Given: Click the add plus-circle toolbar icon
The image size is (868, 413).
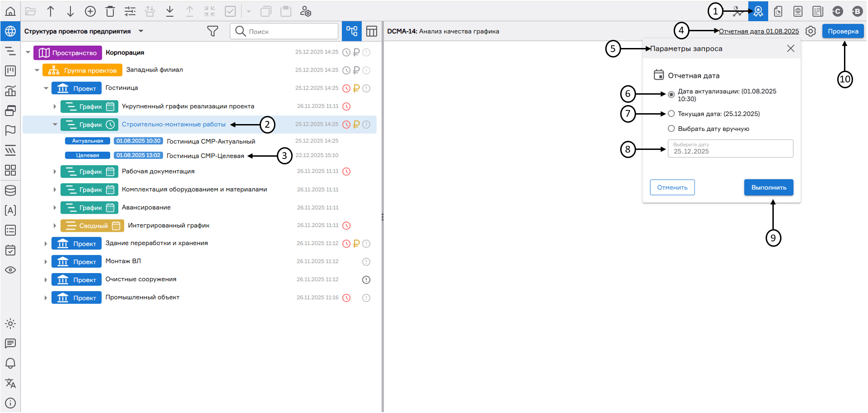Looking at the screenshot, I should [x=90, y=11].
